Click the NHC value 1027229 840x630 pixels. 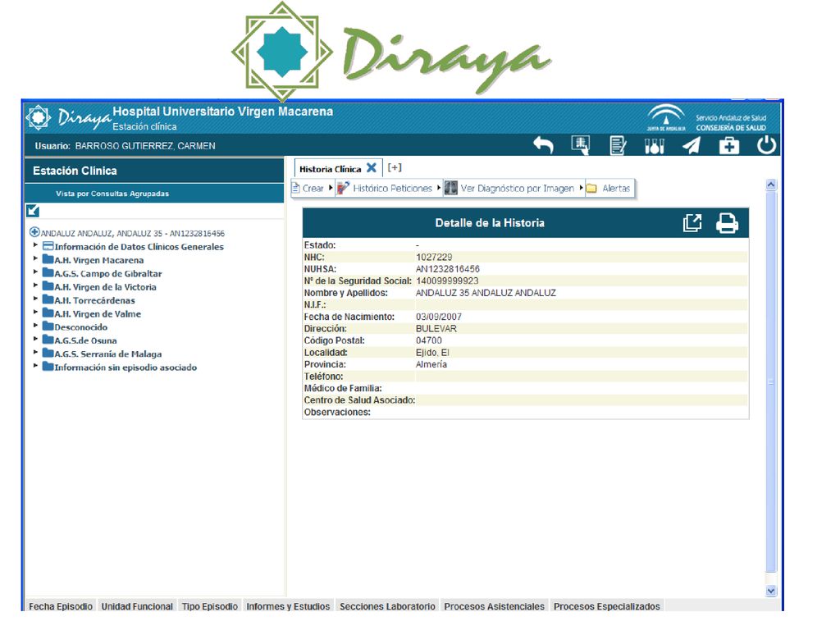click(434, 257)
